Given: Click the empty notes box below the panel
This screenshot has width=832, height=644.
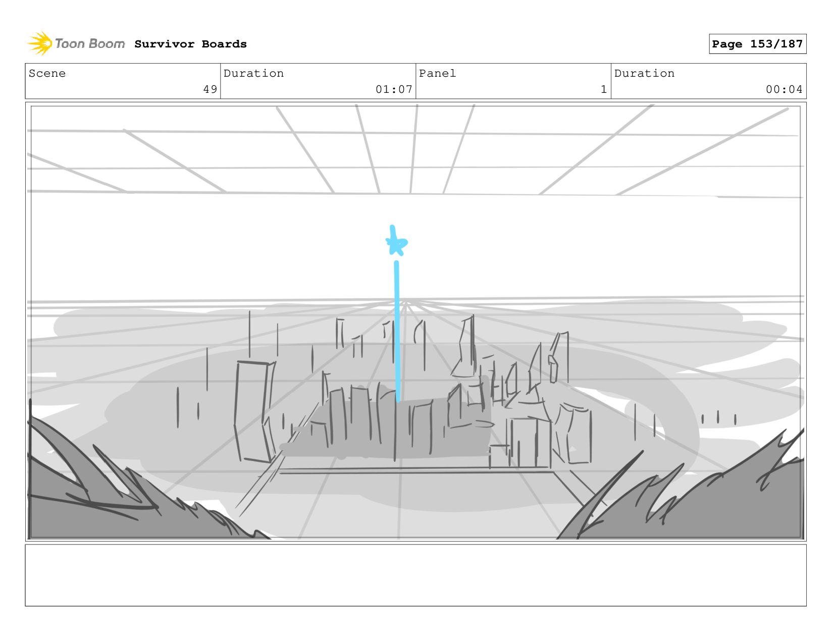Looking at the screenshot, I should click(415, 575).
